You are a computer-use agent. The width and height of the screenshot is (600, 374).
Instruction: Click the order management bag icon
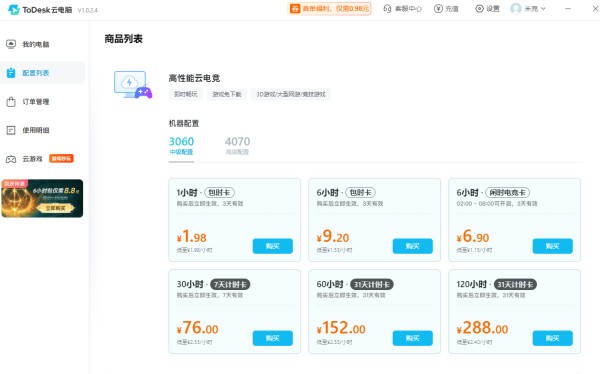pyautogui.click(x=11, y=101)
